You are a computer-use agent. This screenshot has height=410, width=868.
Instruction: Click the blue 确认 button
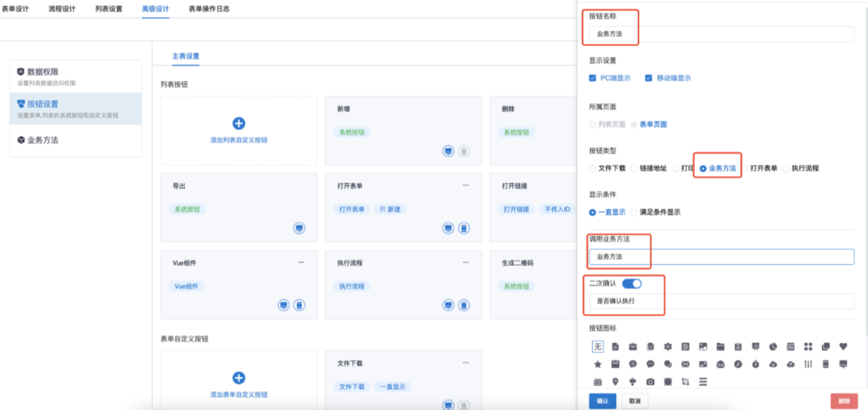pos(603,400)
